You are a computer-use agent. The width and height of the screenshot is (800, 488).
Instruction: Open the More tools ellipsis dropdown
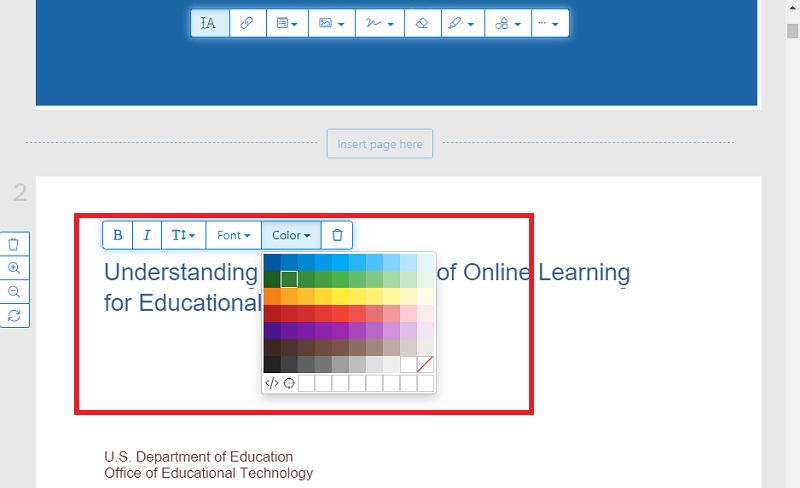click(549, 23)
